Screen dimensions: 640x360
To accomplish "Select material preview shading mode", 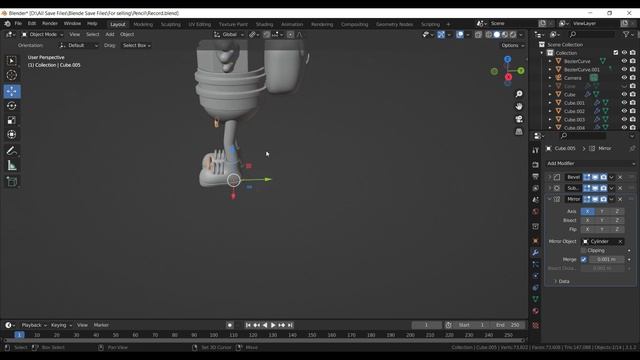I will point(505,35).
